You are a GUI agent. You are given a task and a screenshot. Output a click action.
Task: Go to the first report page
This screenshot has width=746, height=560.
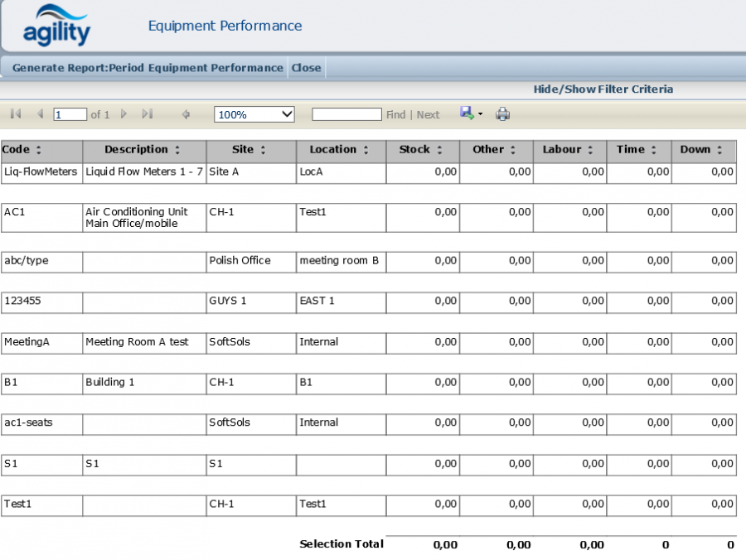(x=16, y=114)
